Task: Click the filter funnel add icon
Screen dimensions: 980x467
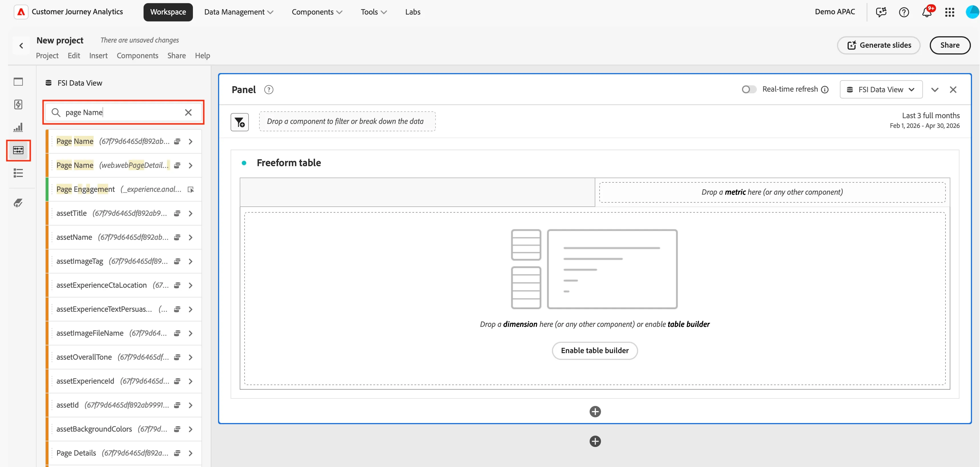Action: click(240, 122)
